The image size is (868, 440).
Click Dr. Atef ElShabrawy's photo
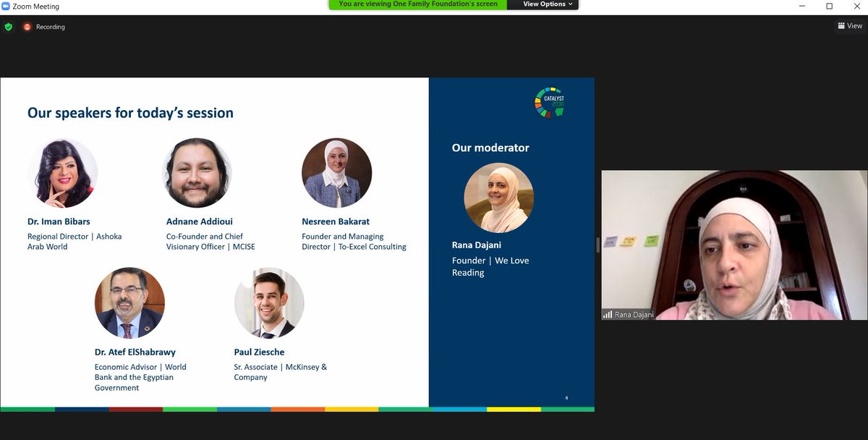(129, 303)
